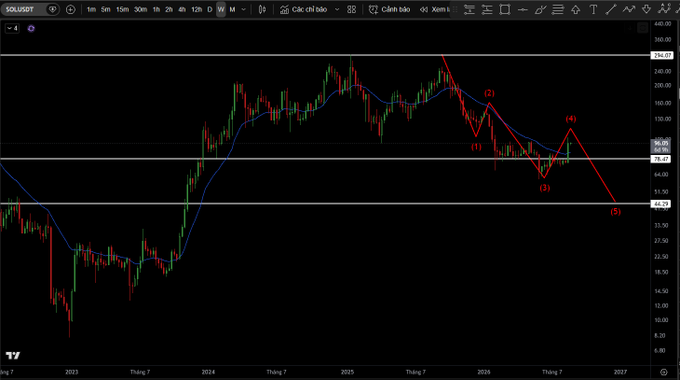
Task: Select the red wave label (4)
Action: click(571, 118)
